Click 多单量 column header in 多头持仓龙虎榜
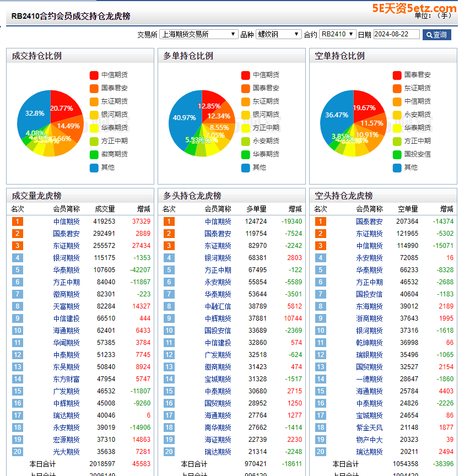 point(256,209)
